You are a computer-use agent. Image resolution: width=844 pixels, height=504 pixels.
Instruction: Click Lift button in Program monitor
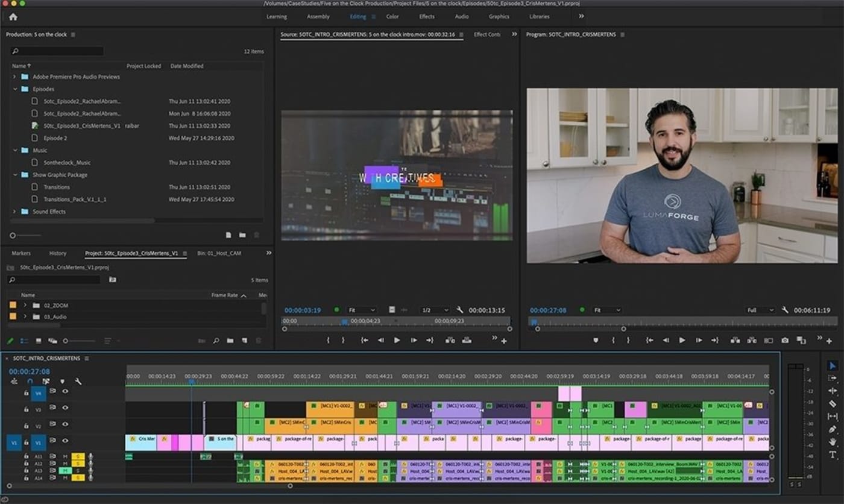point(736,340)
